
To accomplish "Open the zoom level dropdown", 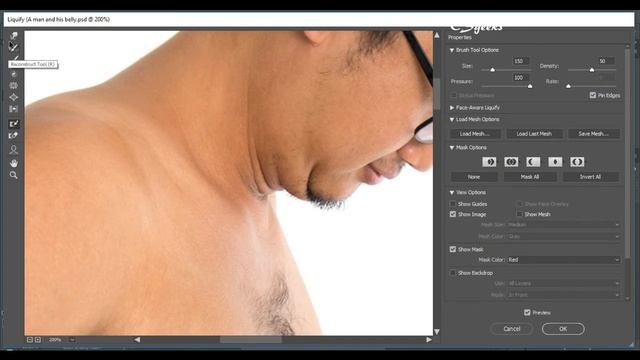I will pyautogui.click(x=72, y=340).
